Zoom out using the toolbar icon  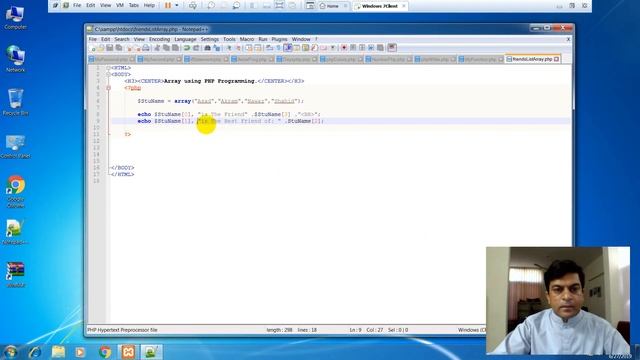click(x=238, y=48)
